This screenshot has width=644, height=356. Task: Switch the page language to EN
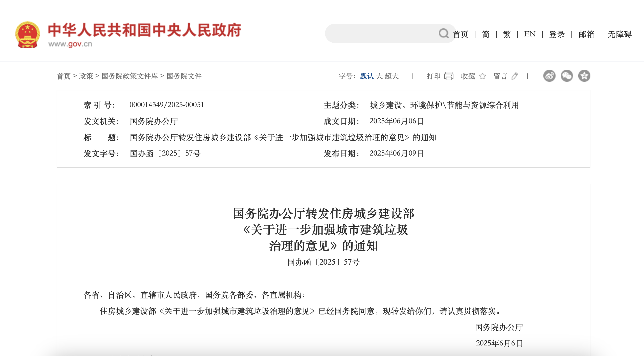529,34
